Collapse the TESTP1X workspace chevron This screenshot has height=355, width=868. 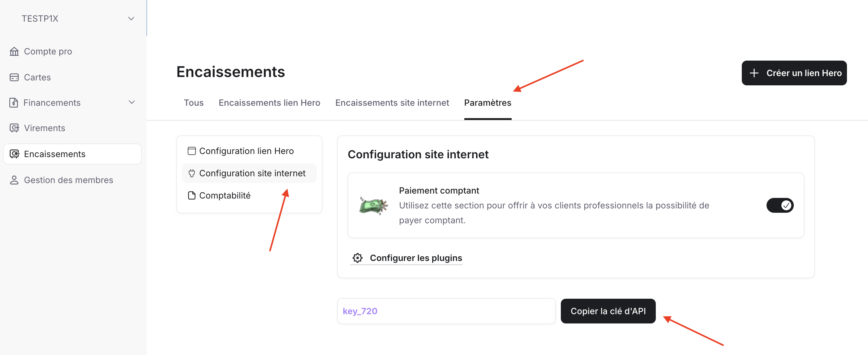[131, 19]
